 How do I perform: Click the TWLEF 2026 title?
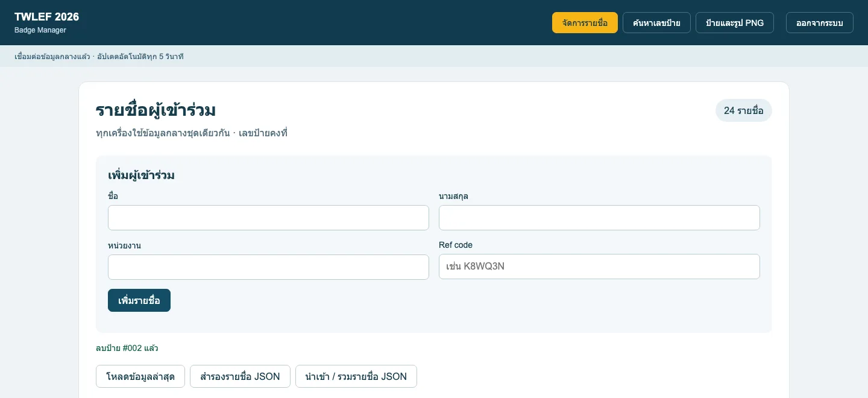pyautogui.click(x=46, y=17)
